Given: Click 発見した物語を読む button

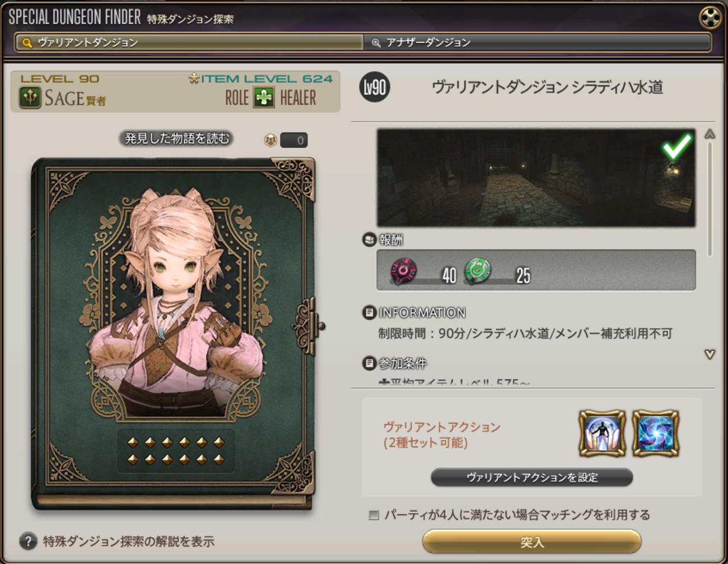Looking at the screenshot, I should (177, 138).
